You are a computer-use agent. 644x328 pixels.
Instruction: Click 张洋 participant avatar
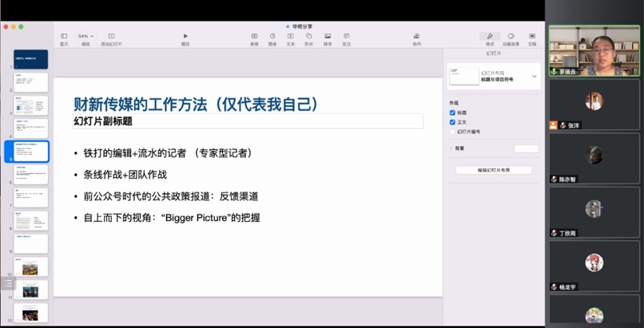594,101
